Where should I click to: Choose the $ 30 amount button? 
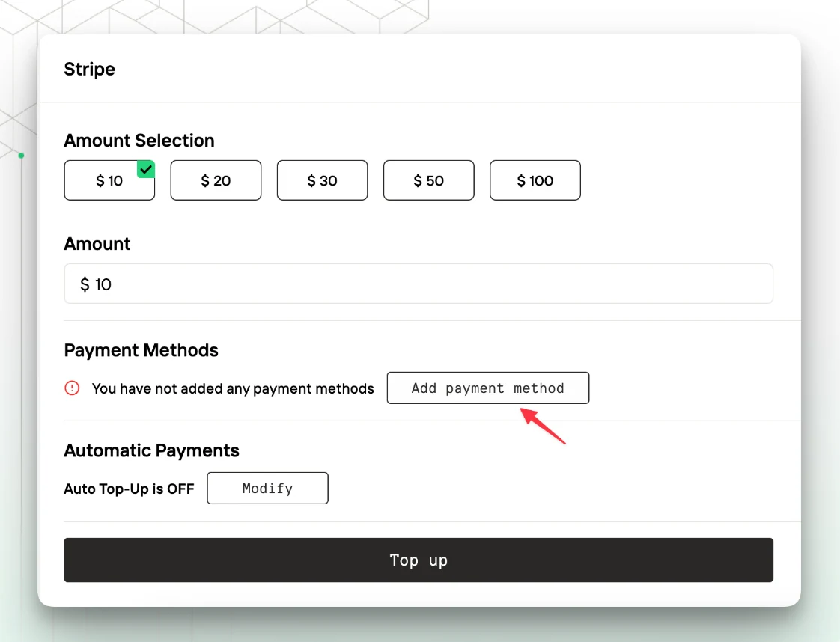point(323,180)
